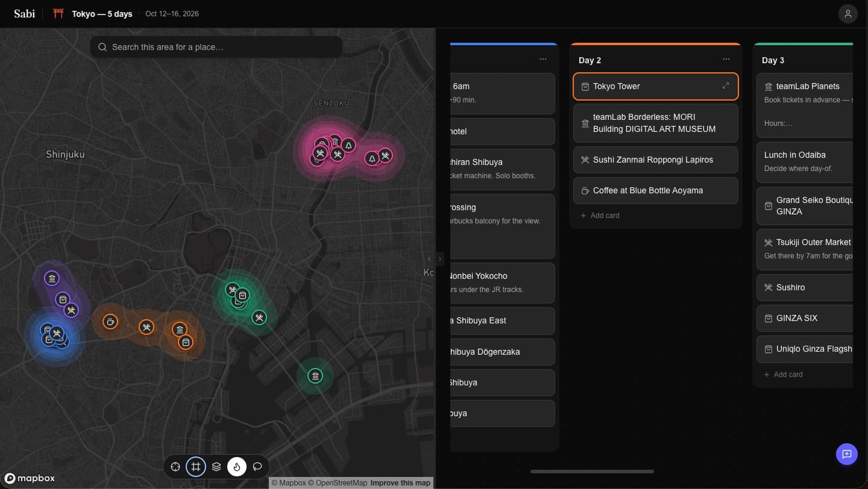Viewport: 868px width, 489px height.
Task: Click the museum icon on teamLab Planets card
Action: coord(768,87)
